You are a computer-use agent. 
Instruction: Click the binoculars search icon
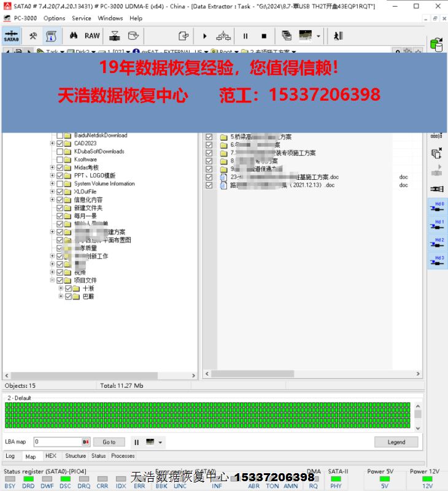(x=72, y=36)
